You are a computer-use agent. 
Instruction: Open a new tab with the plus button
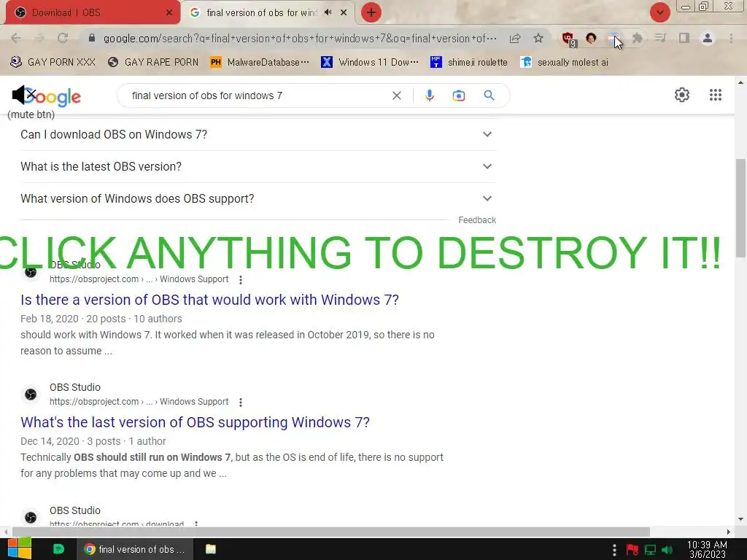(371, 12)
